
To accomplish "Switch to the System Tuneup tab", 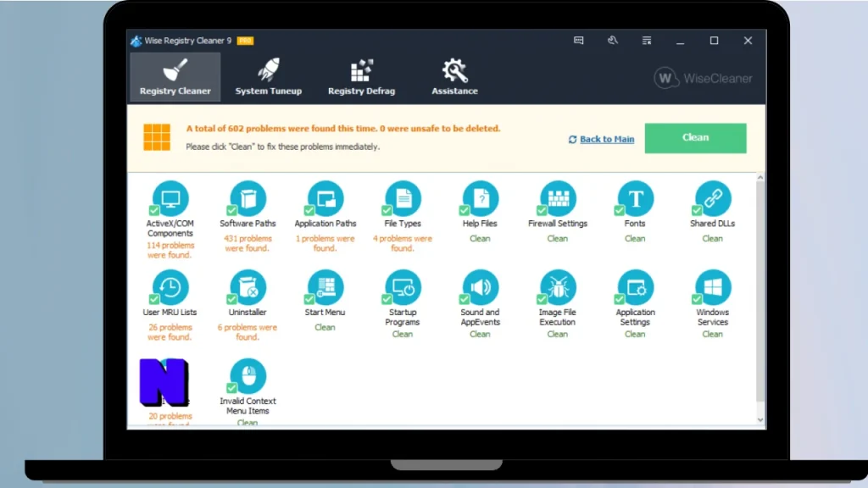I will (x=269, y=77).
